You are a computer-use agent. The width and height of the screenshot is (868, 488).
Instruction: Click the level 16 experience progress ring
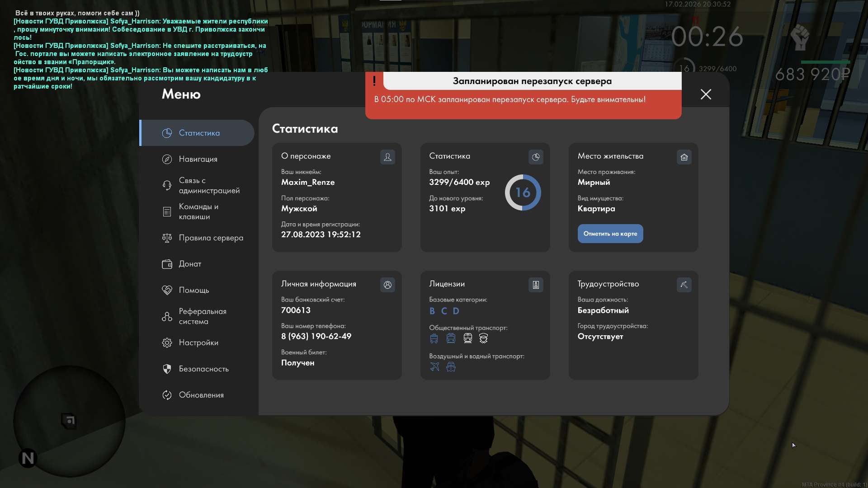point(523,192)
